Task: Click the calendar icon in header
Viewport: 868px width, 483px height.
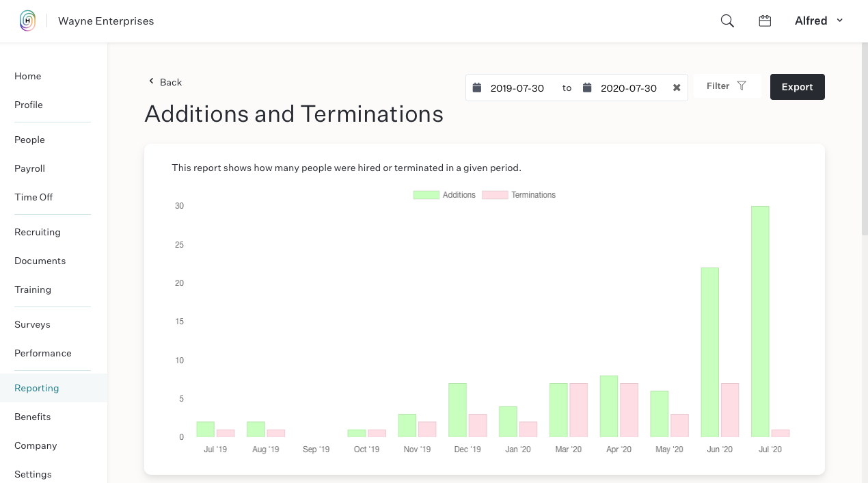Action: 765,21
